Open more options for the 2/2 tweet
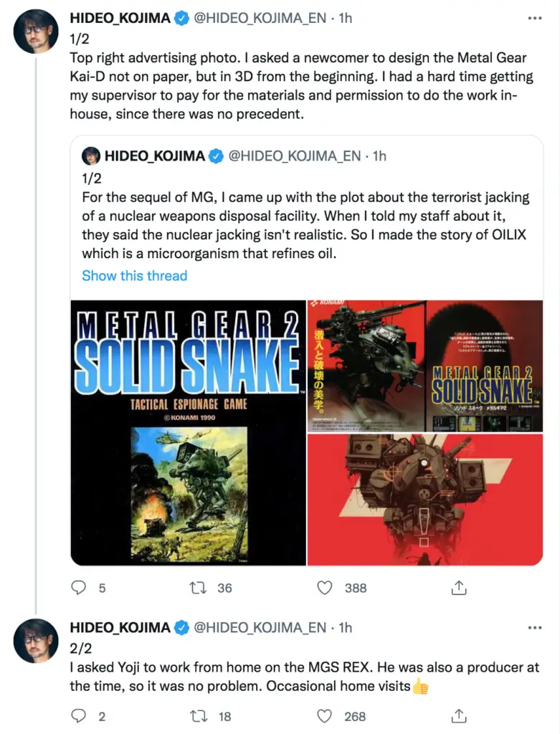This screenshot has width=560, height=734. (x=534, y=628)
